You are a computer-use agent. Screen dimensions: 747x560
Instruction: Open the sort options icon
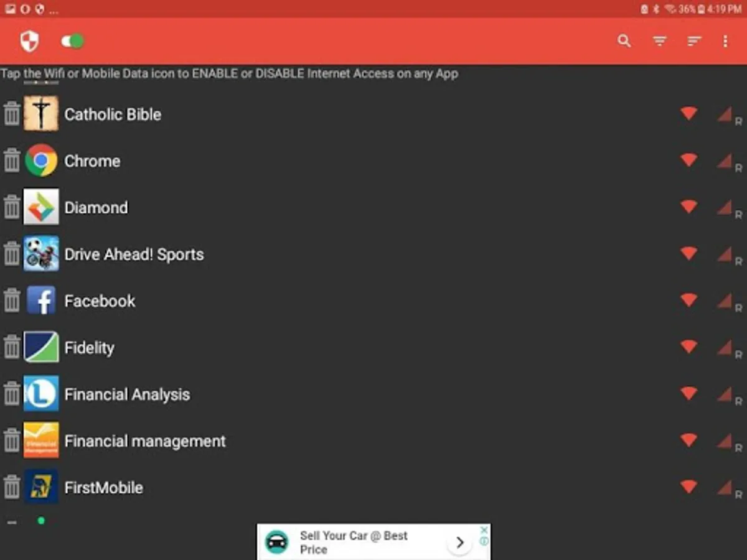tap(694, 41)
